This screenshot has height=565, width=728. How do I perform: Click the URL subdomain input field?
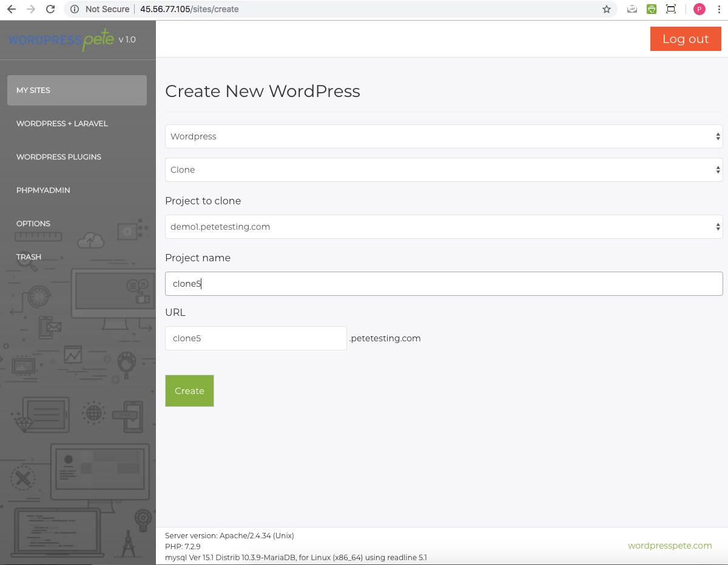click(x=256, y=338)
